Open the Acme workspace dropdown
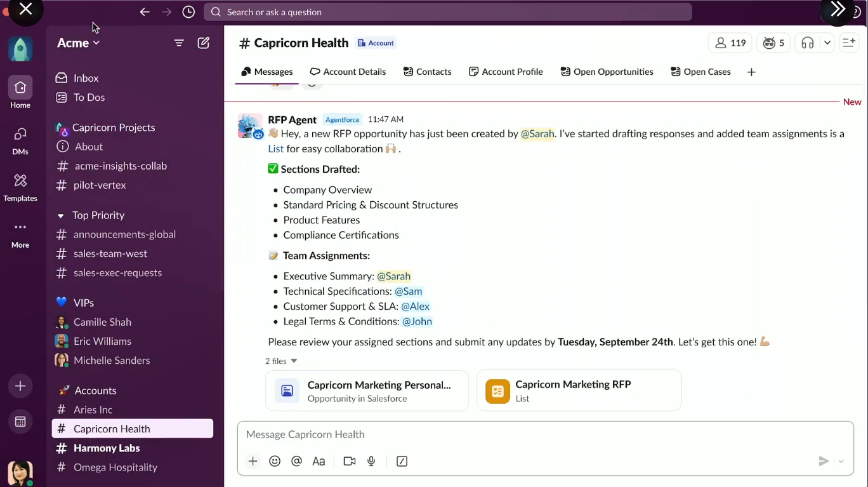The width and height of the screenshot is (868, 487). coord(79,43)
